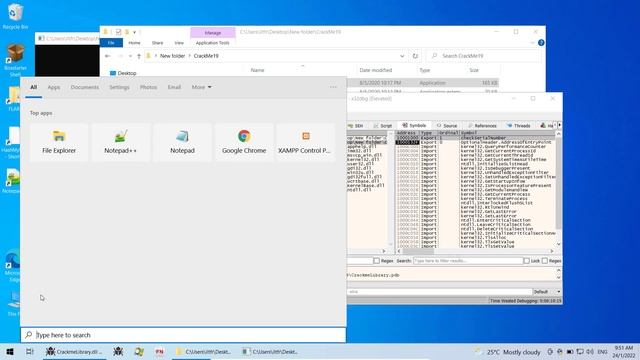
Task: Select the Documents search filter tab
Action: point(84,87)
